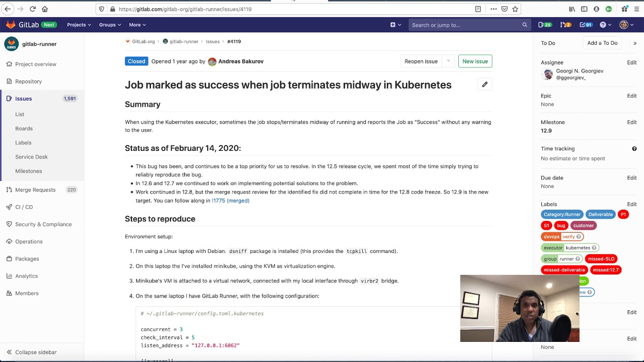
Task: Open Help dropdown in navbar
Action: (x=605, y=25)
